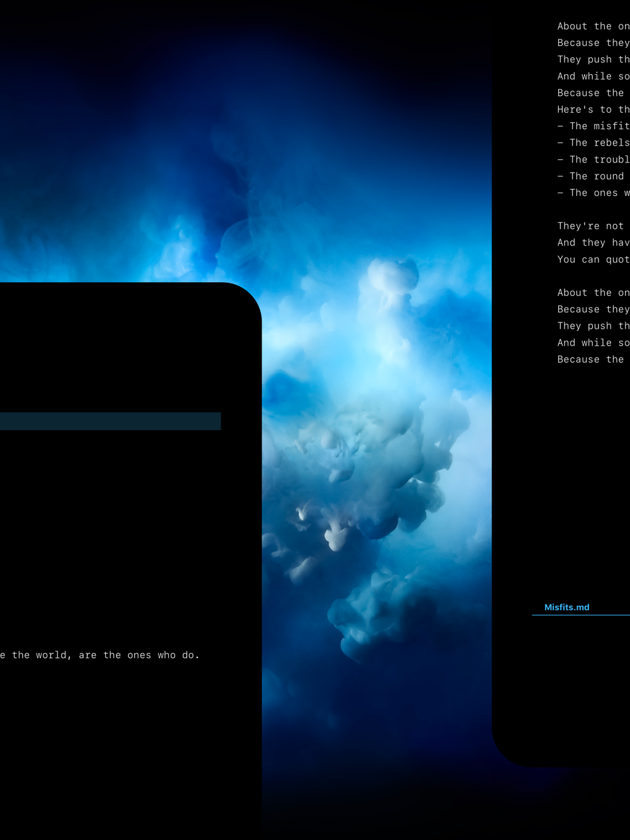
Task: Place cursor on "And they hav" line
Action: [x=593, y=242]
